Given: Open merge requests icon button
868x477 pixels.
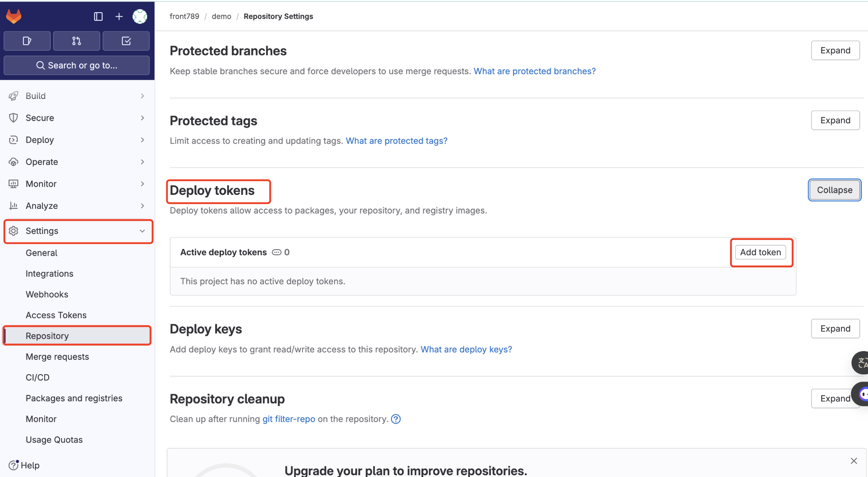Looking at the screenshot, I should (x=76, y=41).
